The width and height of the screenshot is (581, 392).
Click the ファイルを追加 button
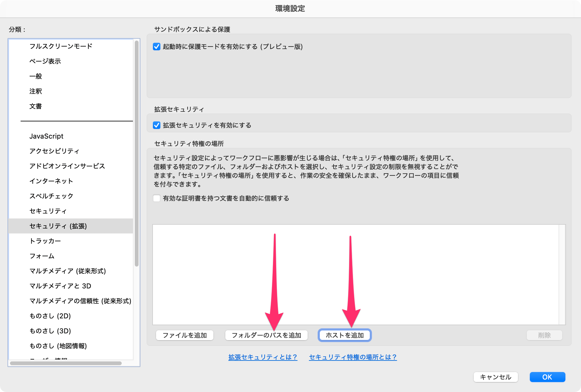click(x=184, y=335)
